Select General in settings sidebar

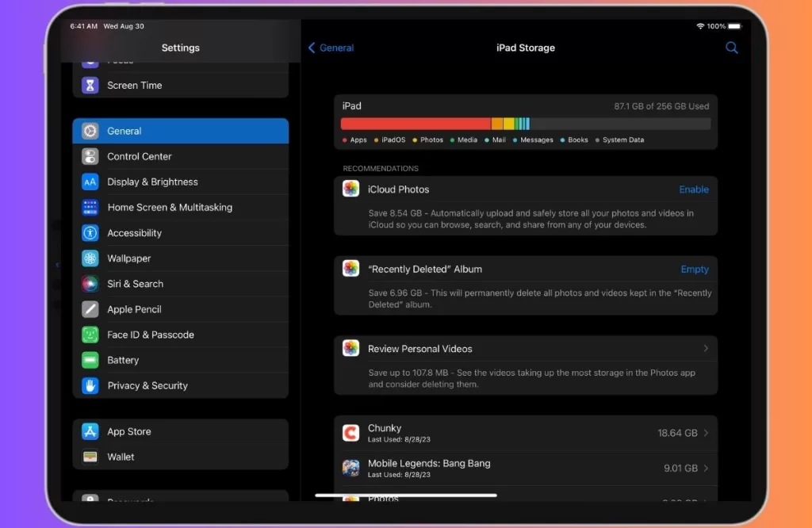[180, 131]
